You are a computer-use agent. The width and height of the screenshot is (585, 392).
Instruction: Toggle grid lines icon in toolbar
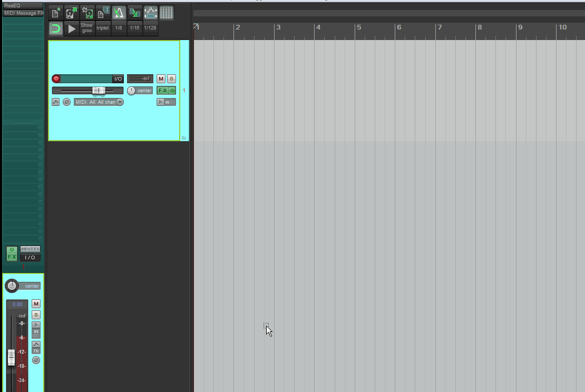tap(167, 13)
